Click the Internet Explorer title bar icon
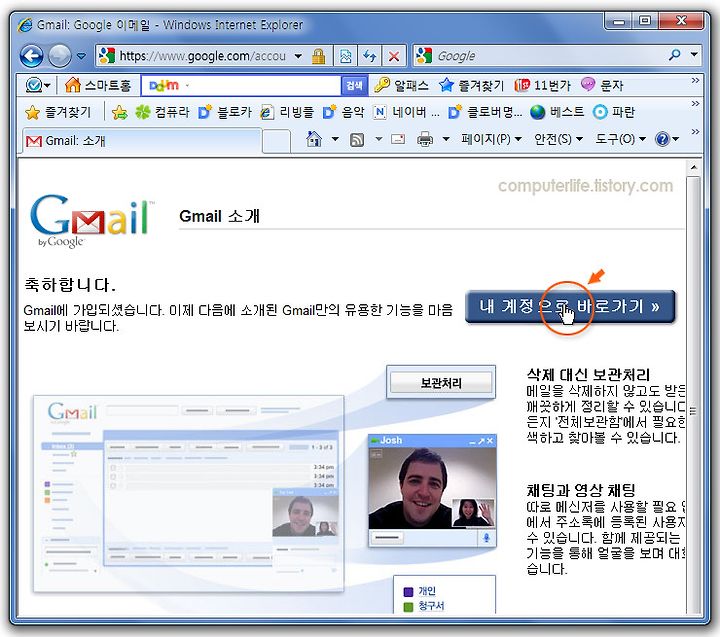Viewport: 720px width, 637px height. pyautogui.click(x=25, y=24)
